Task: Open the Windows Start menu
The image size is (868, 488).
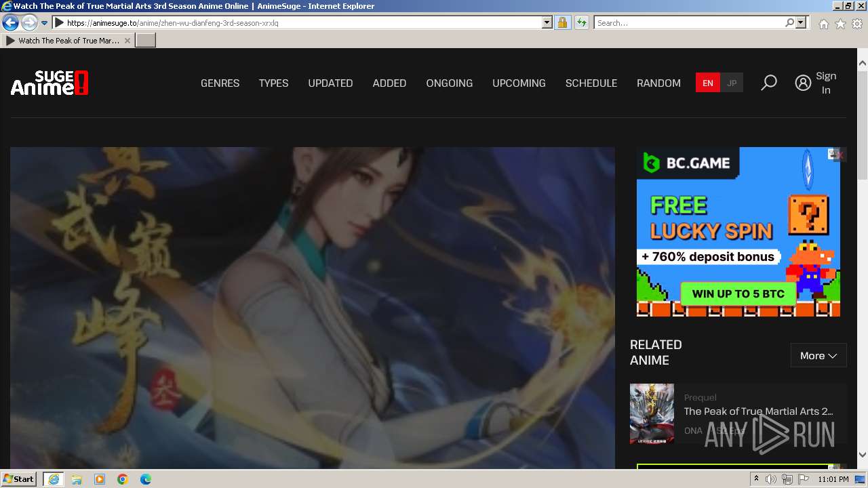Action: 19,479
